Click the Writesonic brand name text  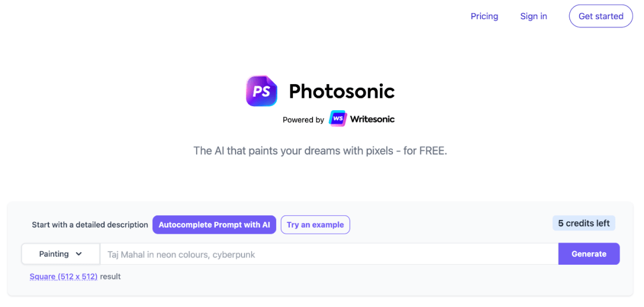pyautogui.click(x=372, y=119)
